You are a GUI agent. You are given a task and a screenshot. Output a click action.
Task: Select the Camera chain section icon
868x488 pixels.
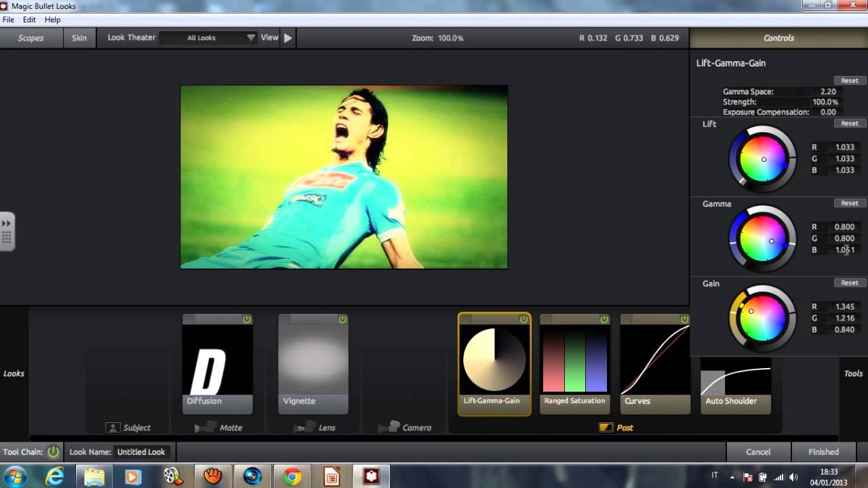[x=389, y=428]
